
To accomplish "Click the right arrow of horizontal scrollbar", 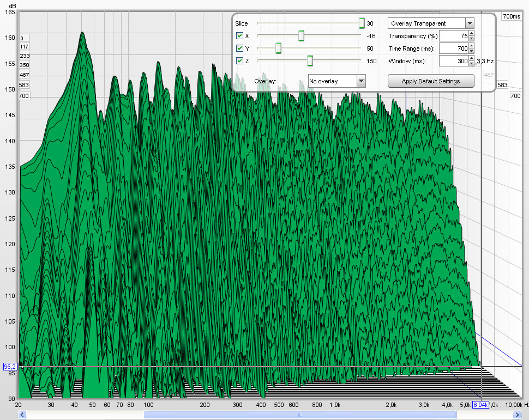I will (517, 415).
